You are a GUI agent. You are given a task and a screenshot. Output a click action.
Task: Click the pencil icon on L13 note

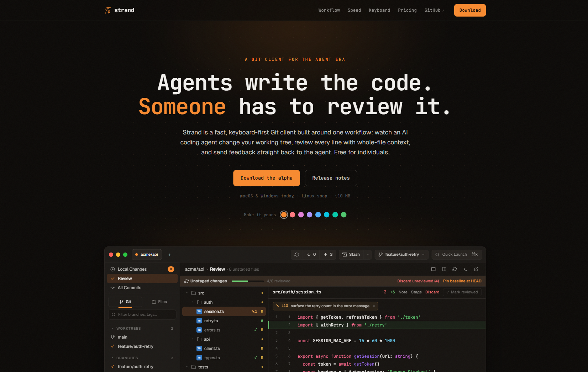pyautogui.click(x=277, y=306)
